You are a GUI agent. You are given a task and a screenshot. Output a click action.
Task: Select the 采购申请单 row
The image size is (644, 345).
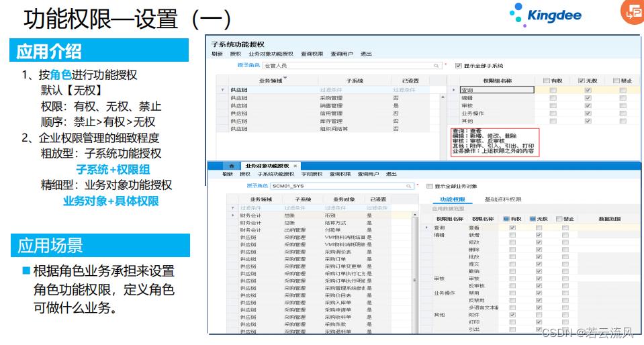point(319,310)
